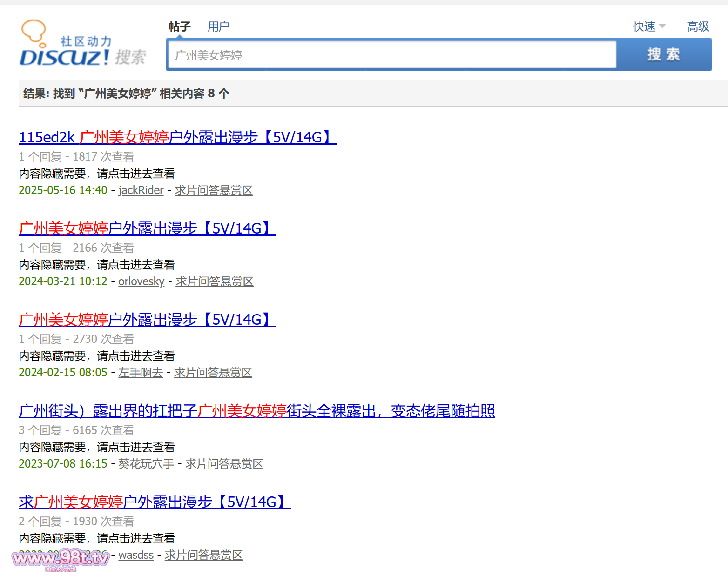Screen dimensions: 728x576
Task: Open the result title posted by orlovesky
Action: [x=147, y=228]
